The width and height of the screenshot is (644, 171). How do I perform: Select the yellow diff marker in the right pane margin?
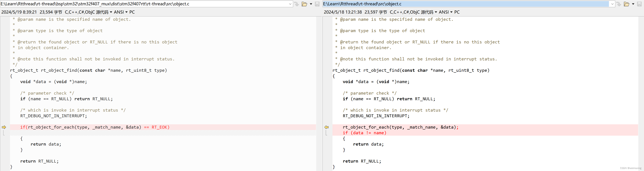click(326, 127)
